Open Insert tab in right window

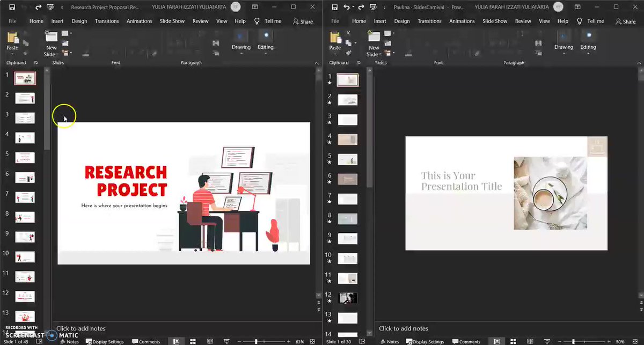pos(380,21)
